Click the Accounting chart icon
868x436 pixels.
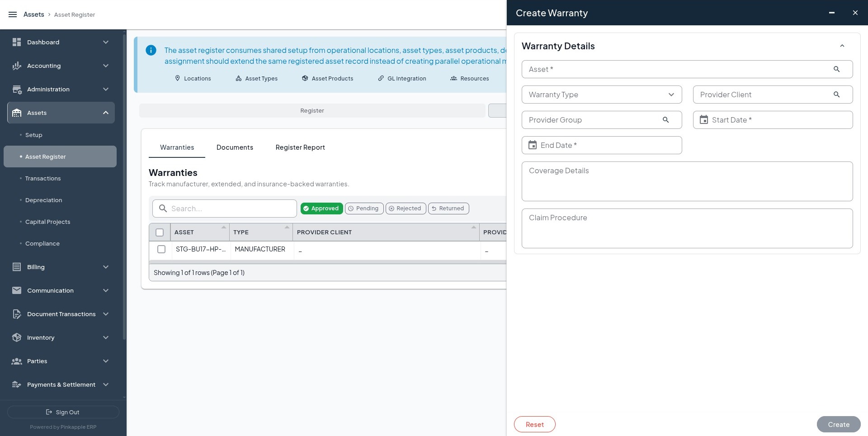pyautogui.click(x=17, y=66)
